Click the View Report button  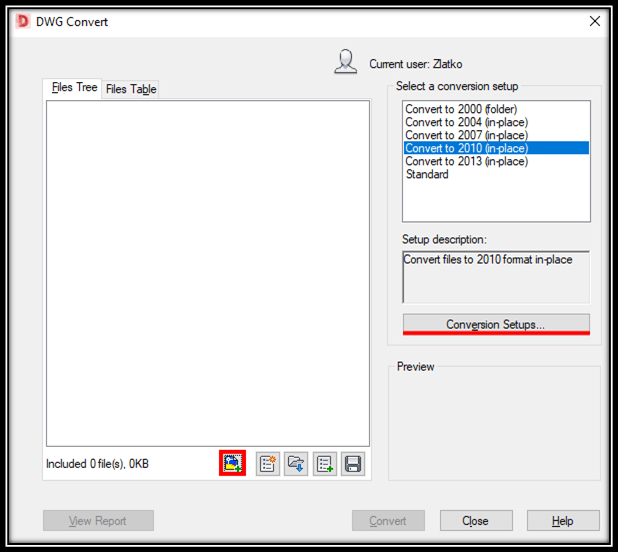pos(98,520)
